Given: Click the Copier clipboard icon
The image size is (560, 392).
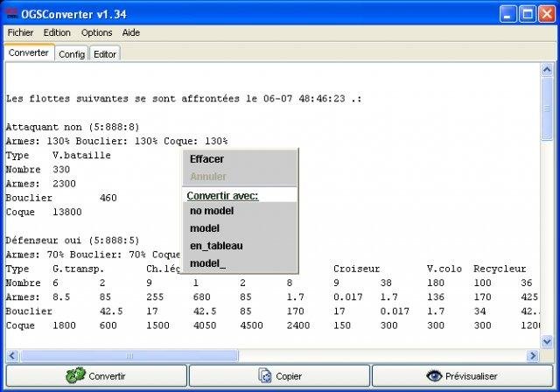Looking at the screenshot, I should [x=264, y=376].
